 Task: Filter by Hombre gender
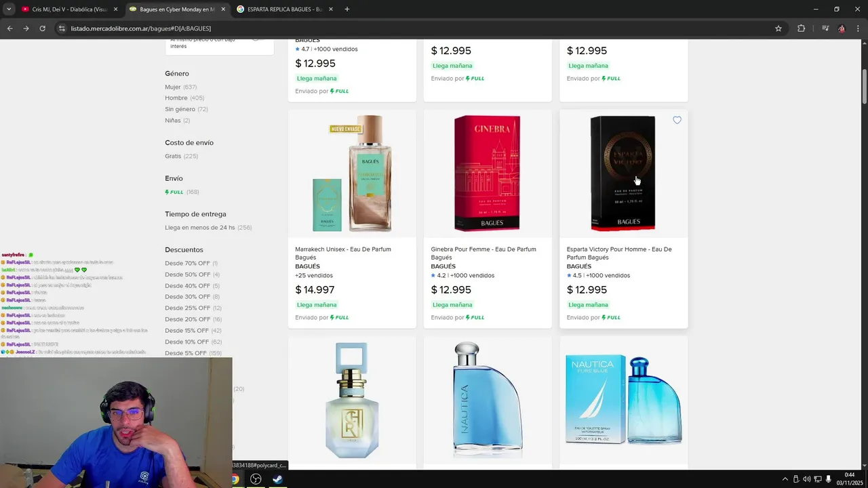[x=184, y=98]
